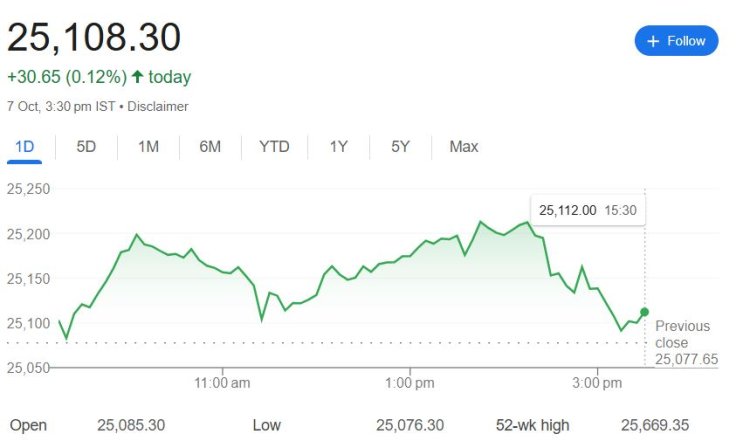Switch to the 6M range tab
This screenshot has width=750, height=441.
click(210, 147)
